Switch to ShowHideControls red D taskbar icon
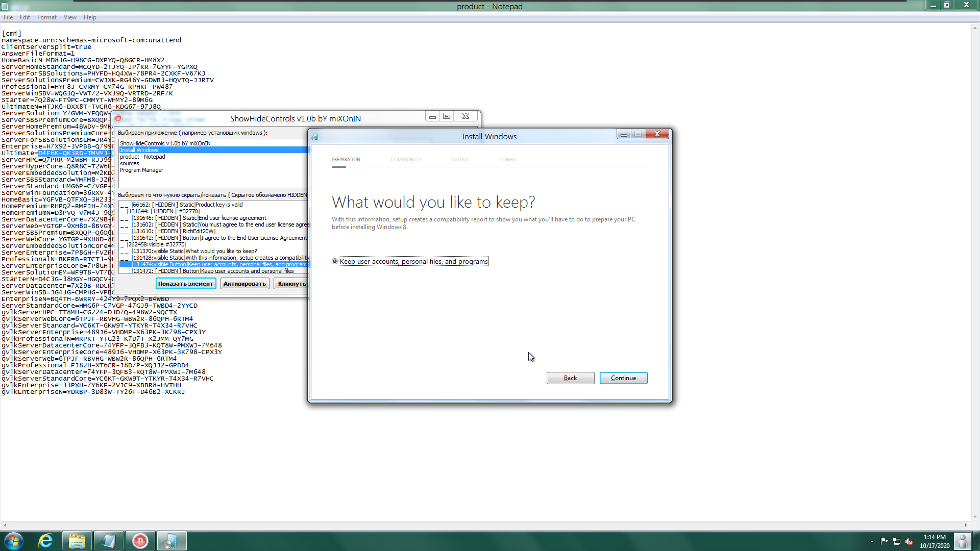Viewport: 980px width, 551px height. tap(140, 541)
